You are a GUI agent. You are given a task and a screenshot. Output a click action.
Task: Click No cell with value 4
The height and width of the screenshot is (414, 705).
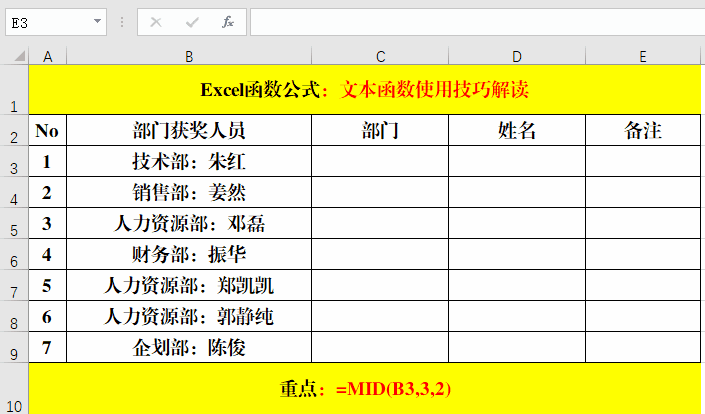pos(48,254)
